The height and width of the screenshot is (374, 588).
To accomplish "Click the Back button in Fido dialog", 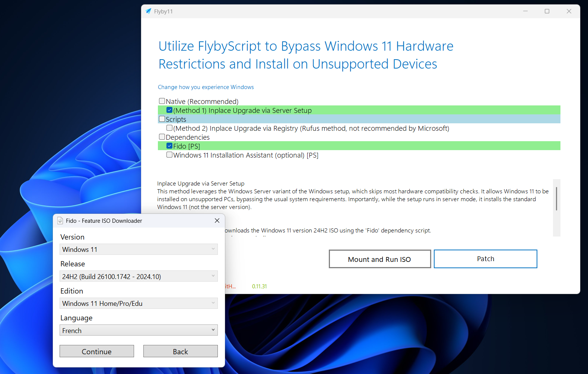I will (x=181, y=351).
